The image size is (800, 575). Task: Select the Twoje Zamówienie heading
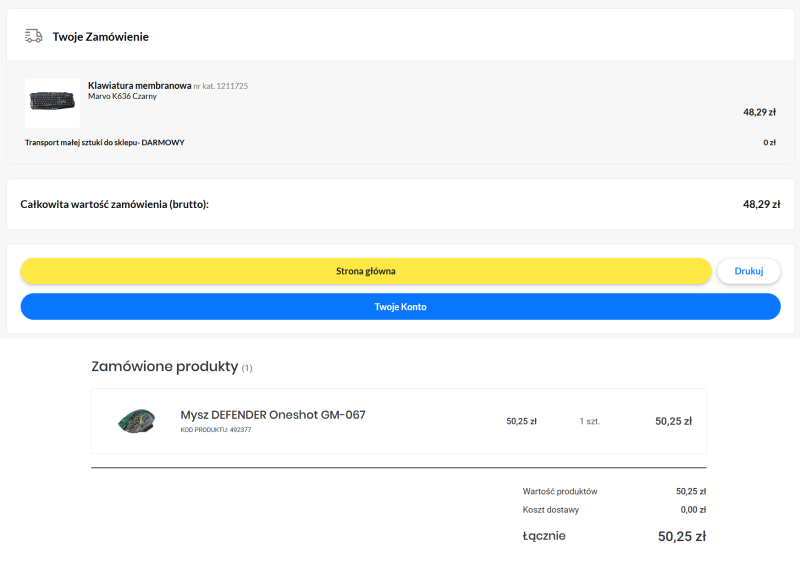100,37
